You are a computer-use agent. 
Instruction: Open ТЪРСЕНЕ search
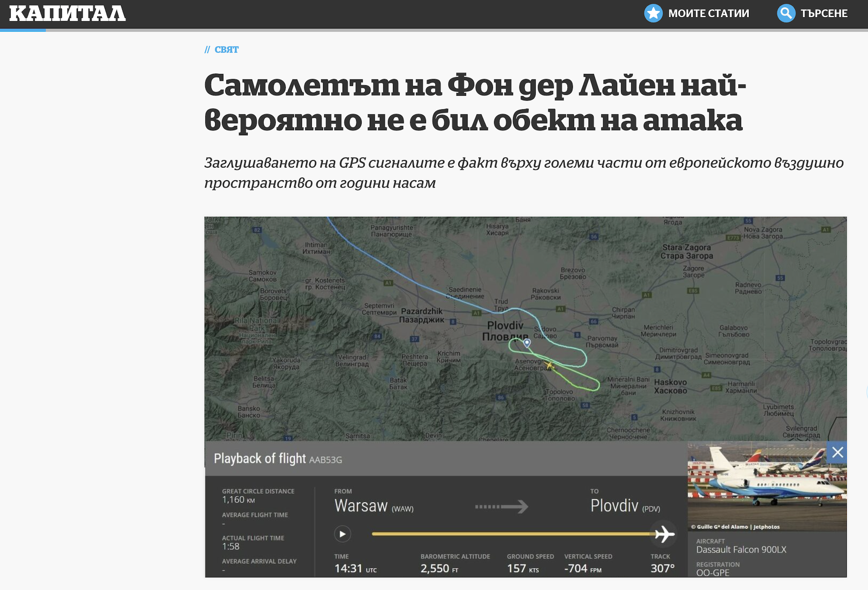(825, 13)
